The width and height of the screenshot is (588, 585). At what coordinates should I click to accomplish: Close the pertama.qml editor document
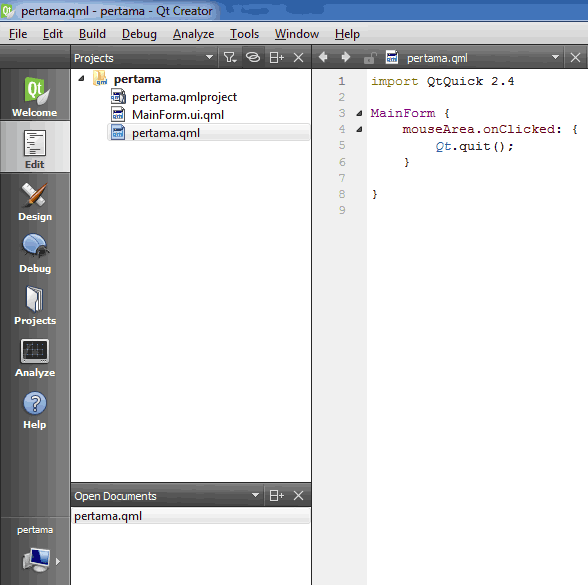coord(575,58)
